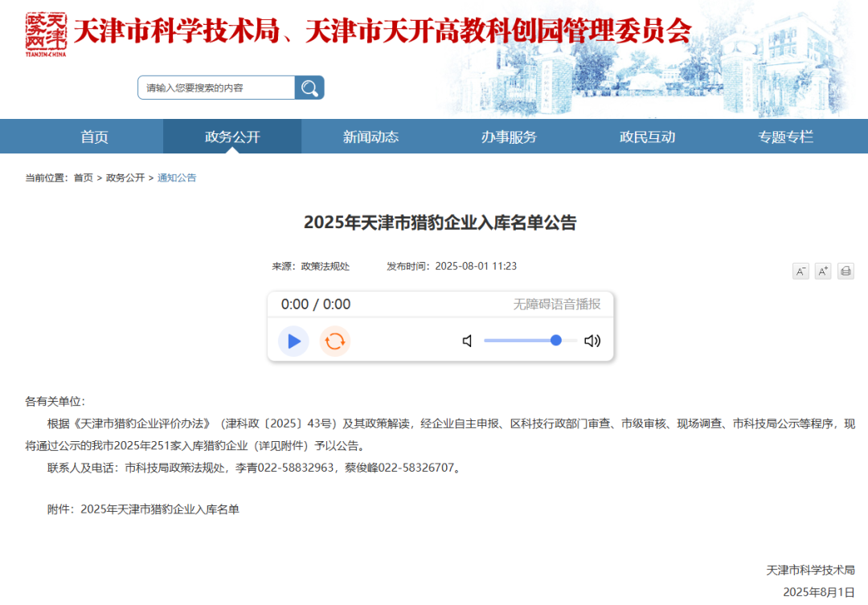Screen dimensions: 868x605
Task: Open the 通知公告 breadcrumb link
Action: click(x=177, y=178)
